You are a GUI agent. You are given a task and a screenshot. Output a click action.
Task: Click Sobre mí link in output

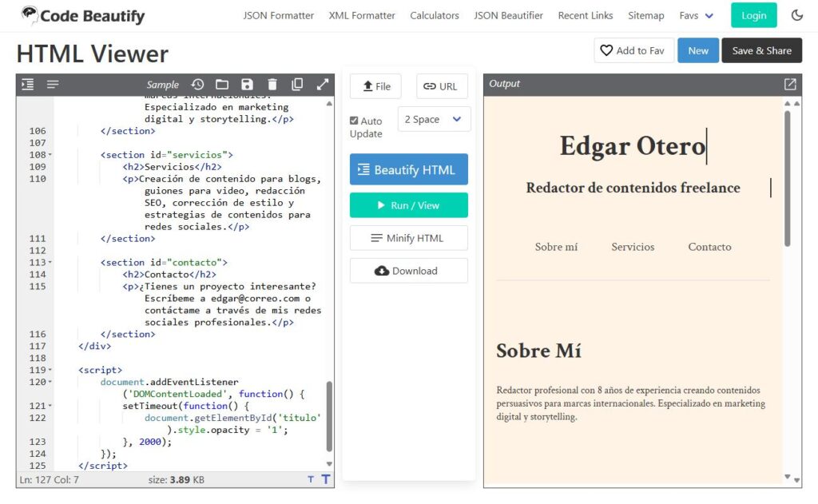556,247
